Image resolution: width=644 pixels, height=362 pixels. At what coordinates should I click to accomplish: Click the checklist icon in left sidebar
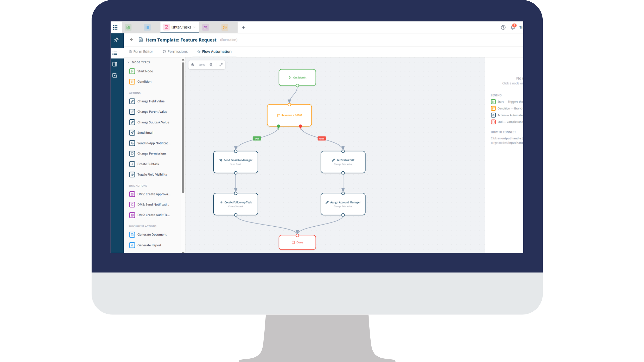click(x=115, y=75)
